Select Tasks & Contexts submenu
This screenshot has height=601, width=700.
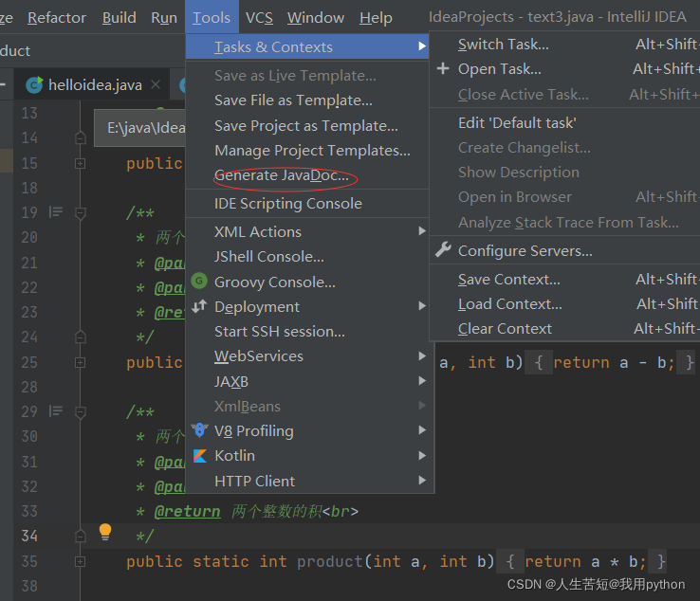[307, 46]
